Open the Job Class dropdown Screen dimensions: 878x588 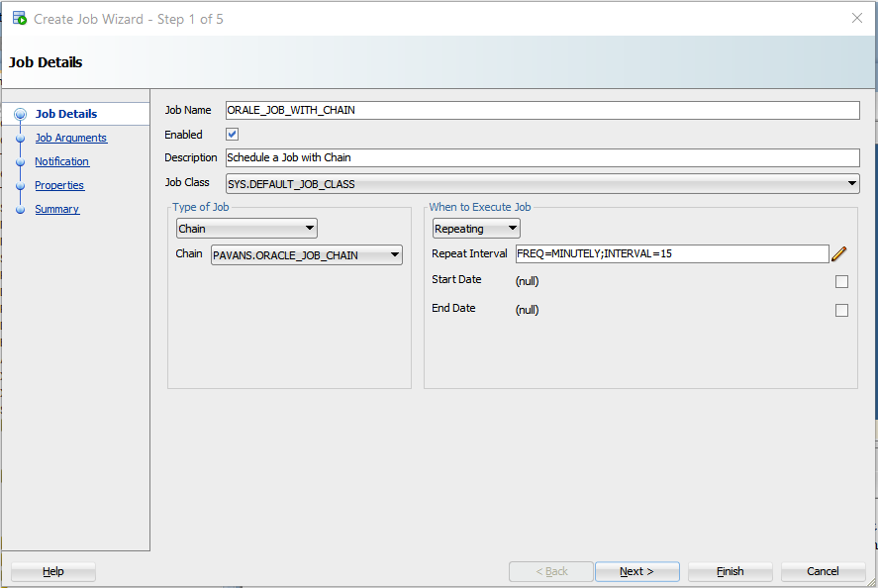click(x=542, y=184)
